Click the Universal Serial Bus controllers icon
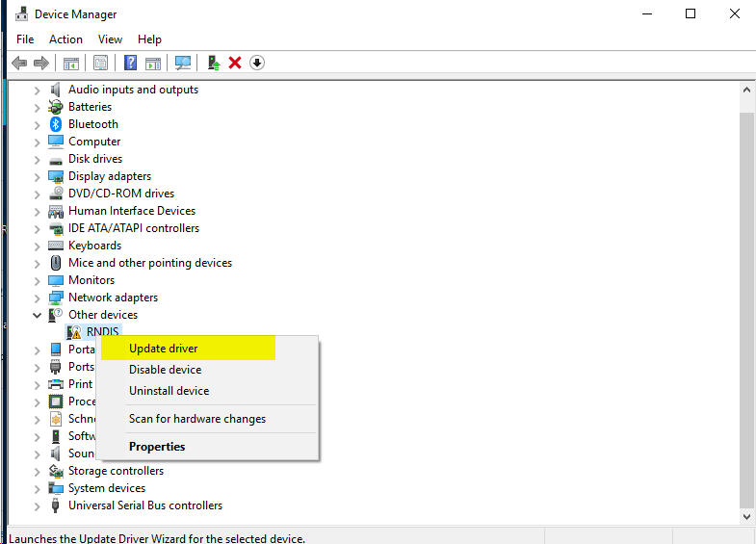The image size is (756, 544). point(56,505)
